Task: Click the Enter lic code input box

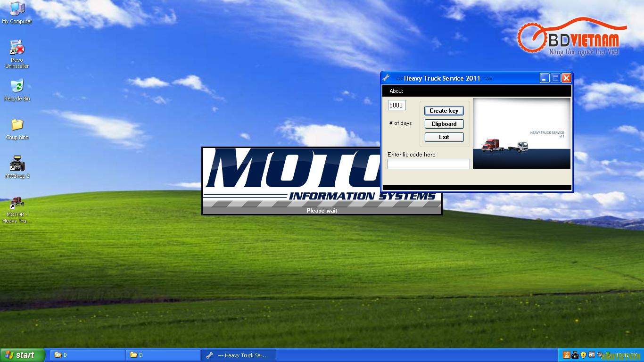Action: coord(429,164)
